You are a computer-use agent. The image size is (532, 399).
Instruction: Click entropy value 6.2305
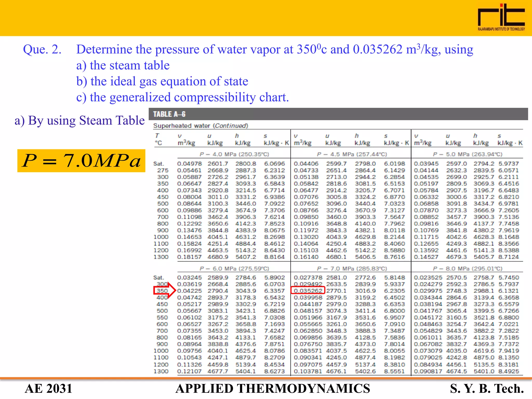click(394, 291)
